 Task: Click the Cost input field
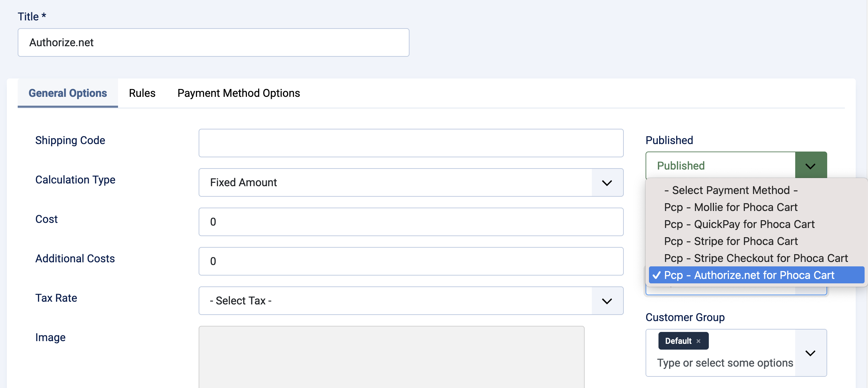pos(411,222)
